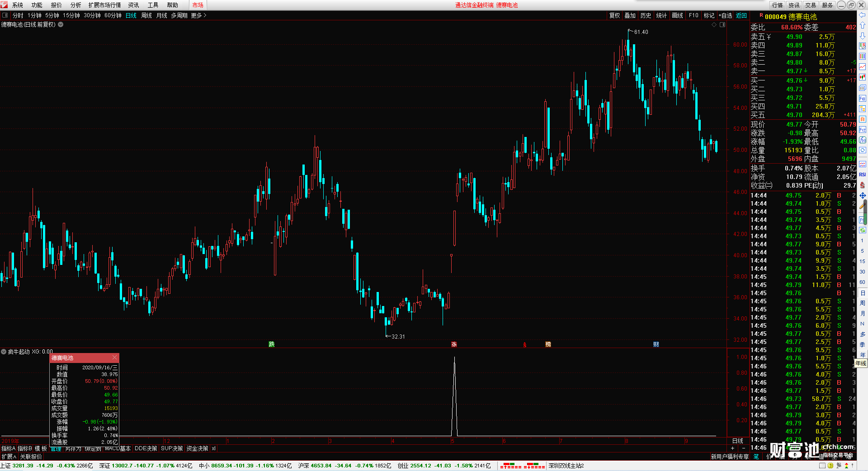Open the 服务 top-right button
Image resolution: width=868 pixels, height=471 pixels.
(x=827, y=5)
